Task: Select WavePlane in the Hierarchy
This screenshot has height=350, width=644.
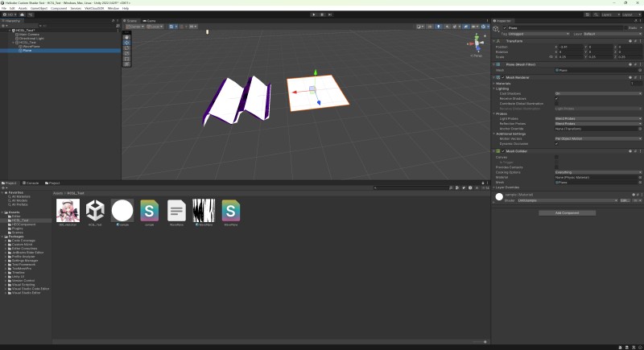Action: click(30, 46)
